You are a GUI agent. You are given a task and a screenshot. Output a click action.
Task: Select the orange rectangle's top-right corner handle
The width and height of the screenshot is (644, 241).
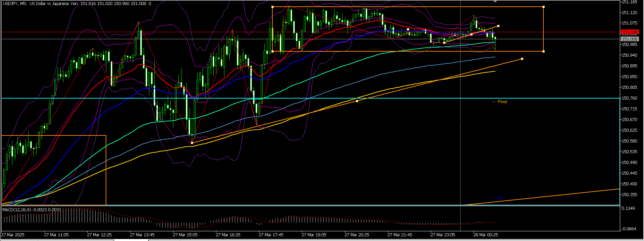click(543, 7)
